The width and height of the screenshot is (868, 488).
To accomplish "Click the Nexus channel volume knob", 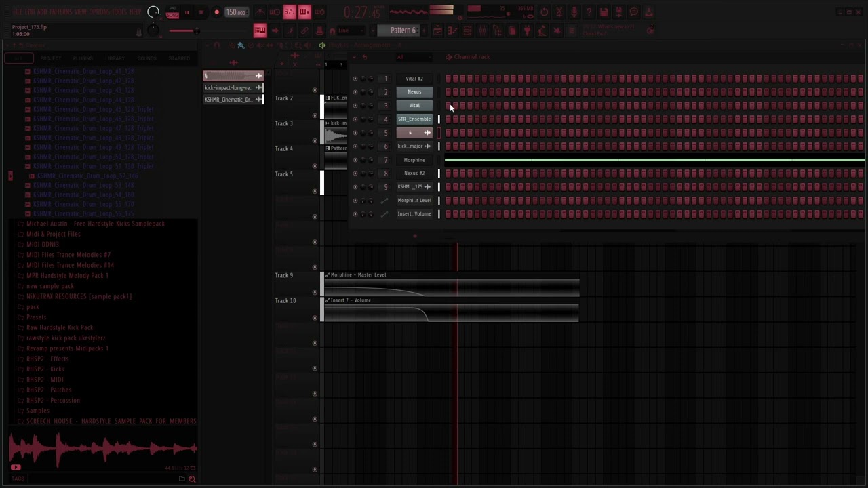I will point(371,92).
